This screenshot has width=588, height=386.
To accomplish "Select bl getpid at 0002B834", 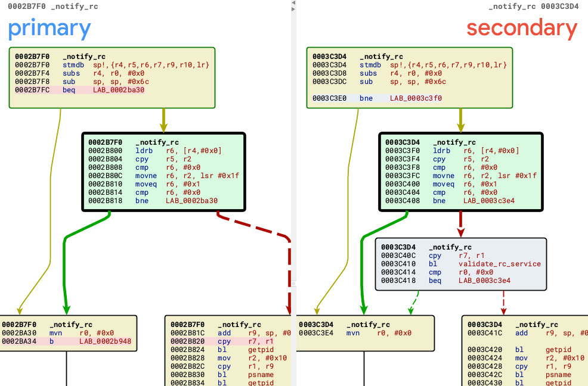I will tap(222, 382).
